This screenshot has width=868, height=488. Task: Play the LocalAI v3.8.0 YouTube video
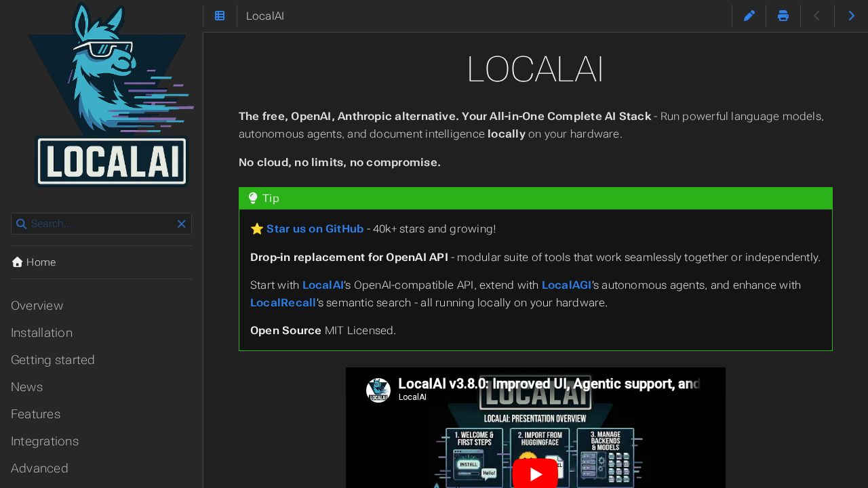pos(535,474)
